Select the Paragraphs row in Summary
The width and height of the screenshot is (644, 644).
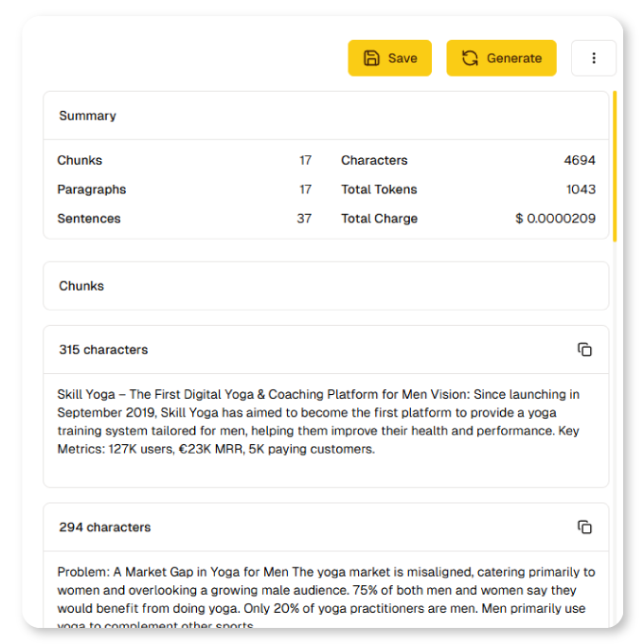[185, 189]
